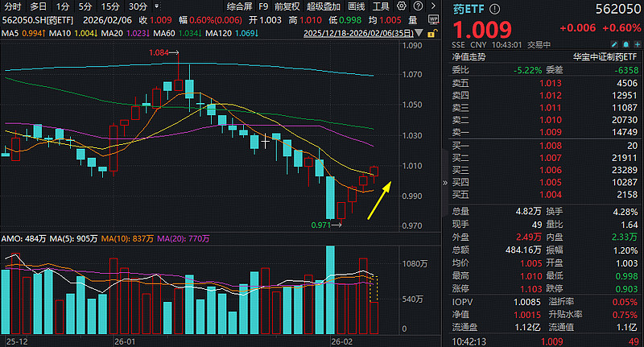Click the MA5 0.994 indicator label
644x347 pixels.
(x=23, y=33)
